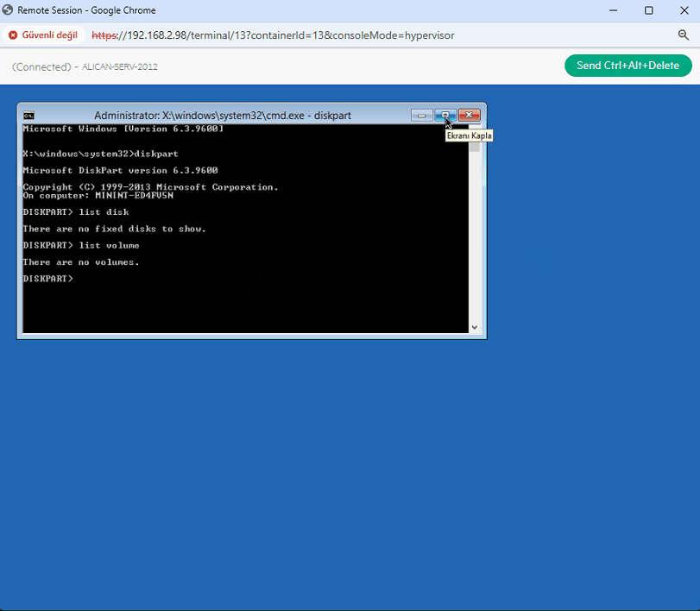700x611 pixels.
Task: Click the red insecure warning icon
Action: pos(13,35)
